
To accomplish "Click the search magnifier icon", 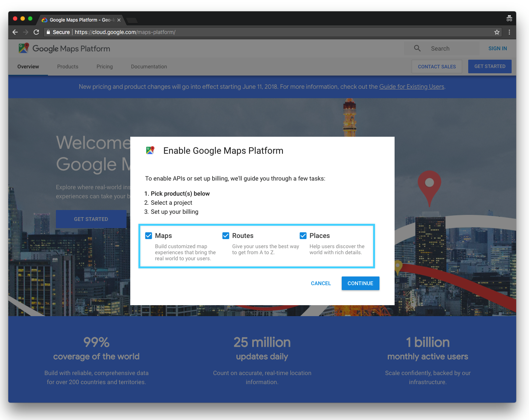I will coord(417,48).
